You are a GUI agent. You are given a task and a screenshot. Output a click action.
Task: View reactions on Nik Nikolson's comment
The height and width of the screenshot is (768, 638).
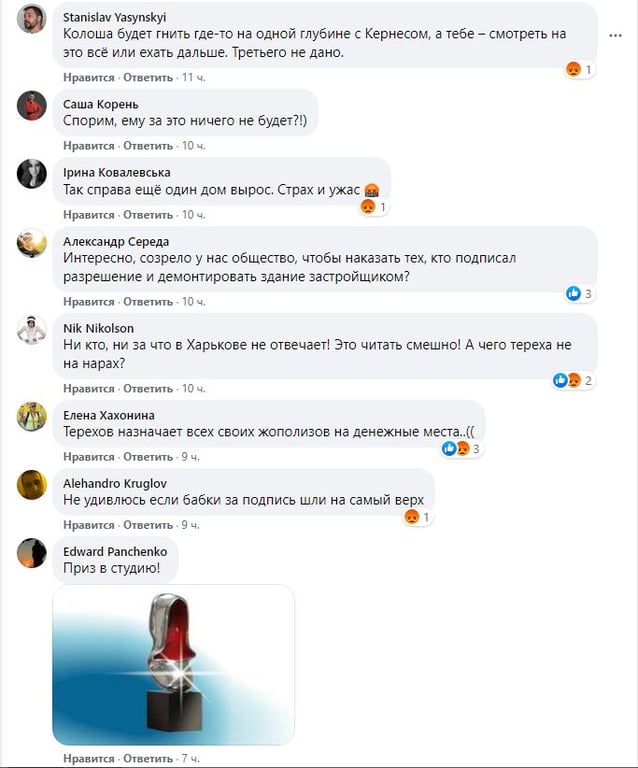point(573,381)
